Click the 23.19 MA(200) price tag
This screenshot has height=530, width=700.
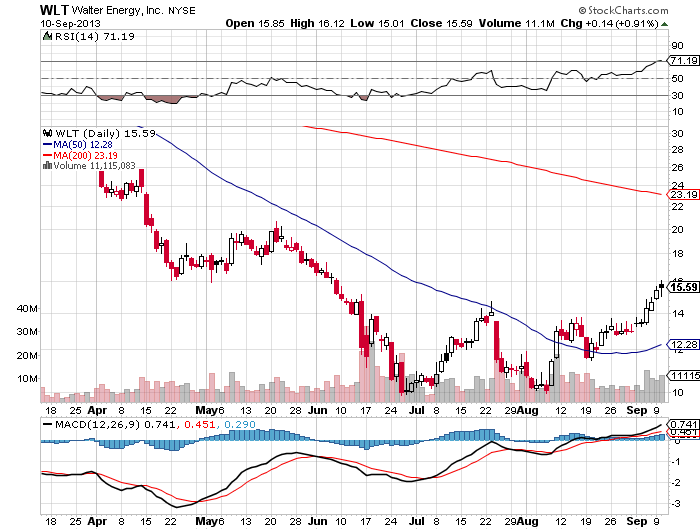tap(683, 194)
